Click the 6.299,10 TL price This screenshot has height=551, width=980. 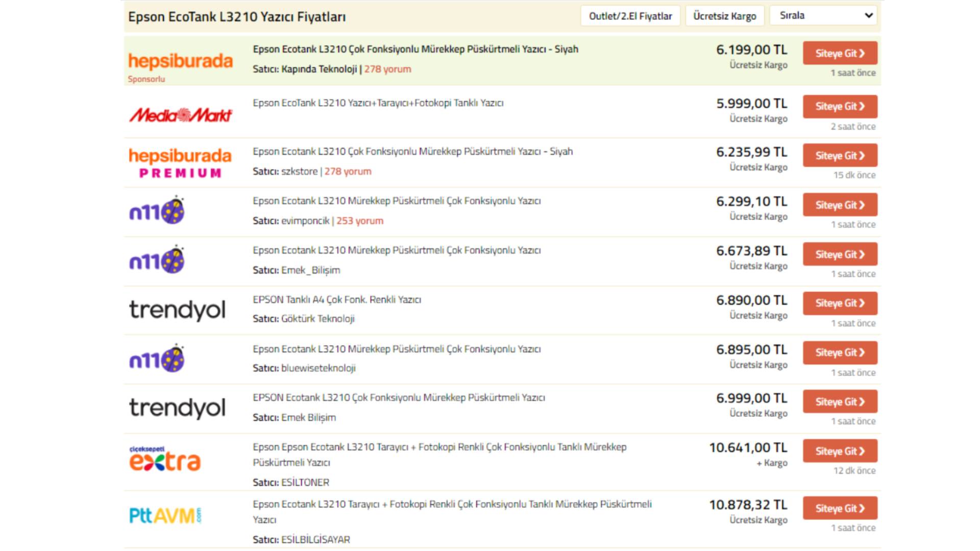pos(751,202)
